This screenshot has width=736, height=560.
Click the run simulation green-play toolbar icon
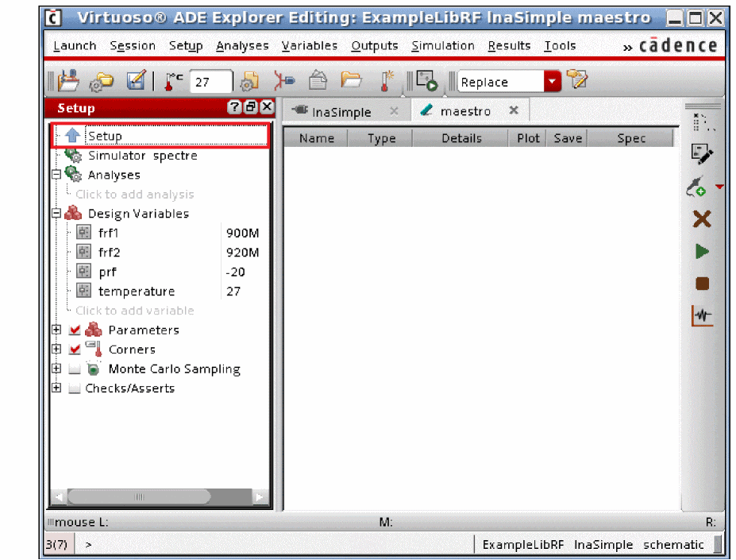point(426,81)
